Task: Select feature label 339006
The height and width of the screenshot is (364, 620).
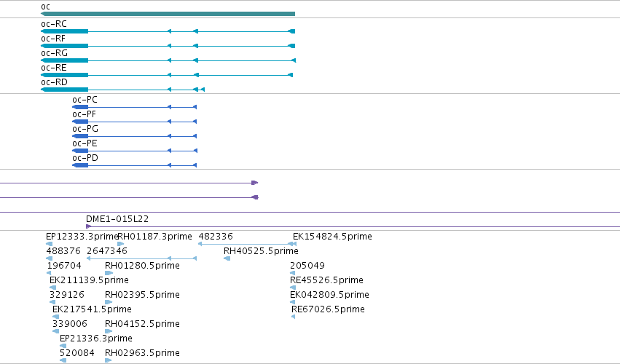Action: 70,325
